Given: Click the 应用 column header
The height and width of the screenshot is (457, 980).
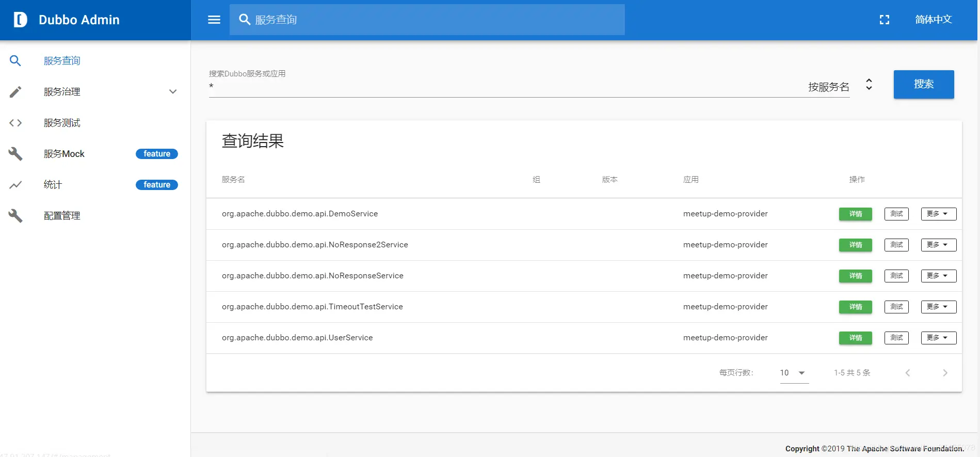Looking at the screenshot, I should coord(691,179).
